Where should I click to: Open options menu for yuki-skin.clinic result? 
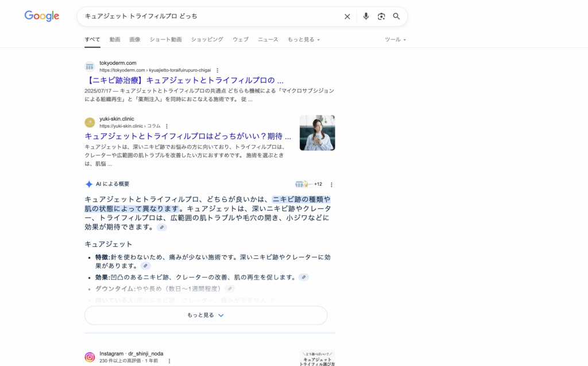pos(167,126)
